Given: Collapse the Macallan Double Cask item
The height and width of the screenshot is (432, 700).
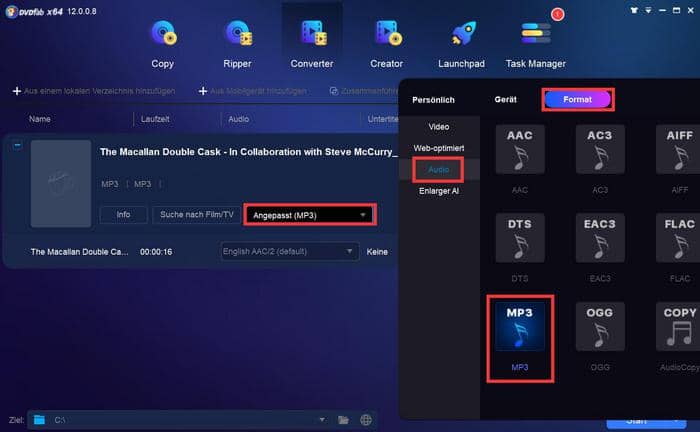Looking at the screenshot, I should (x=17, y=145).
